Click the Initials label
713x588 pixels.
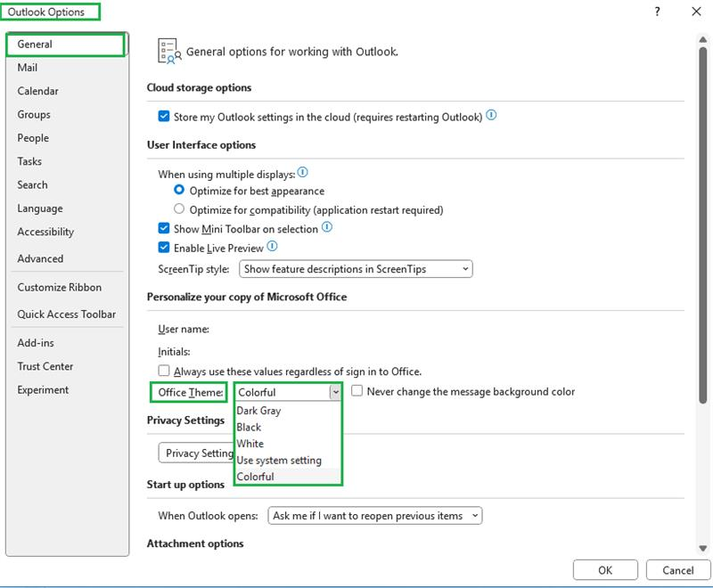[174, 352]
